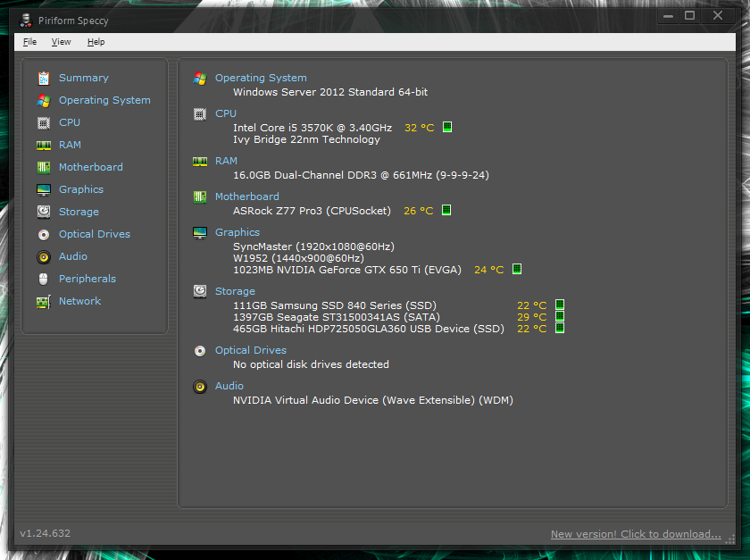Click the Windows flag icon in summary panel
This screenshot has height=560, width=750.
tap(200, 79)
